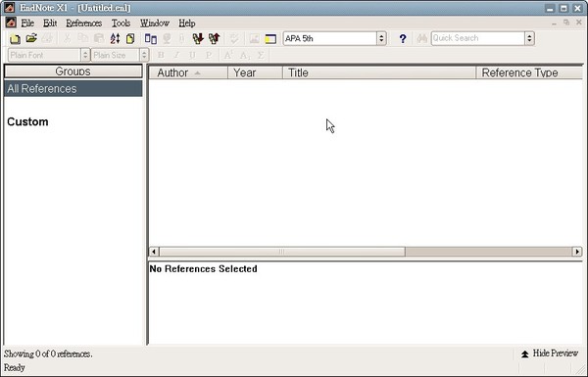Open the References menu
This screenshot has height=377, width=588.
(x=84, y=23)
